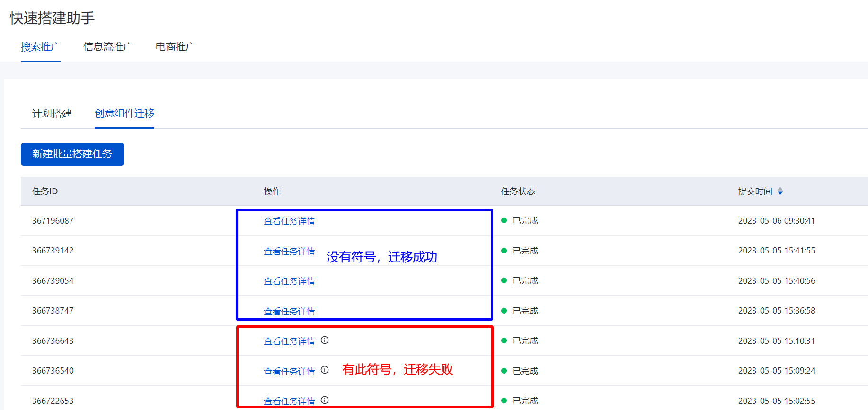Image resolution: width=868 pixels, height=410 pixels.
Task: Click info icon for task 366736643
Action: (325, 340)
